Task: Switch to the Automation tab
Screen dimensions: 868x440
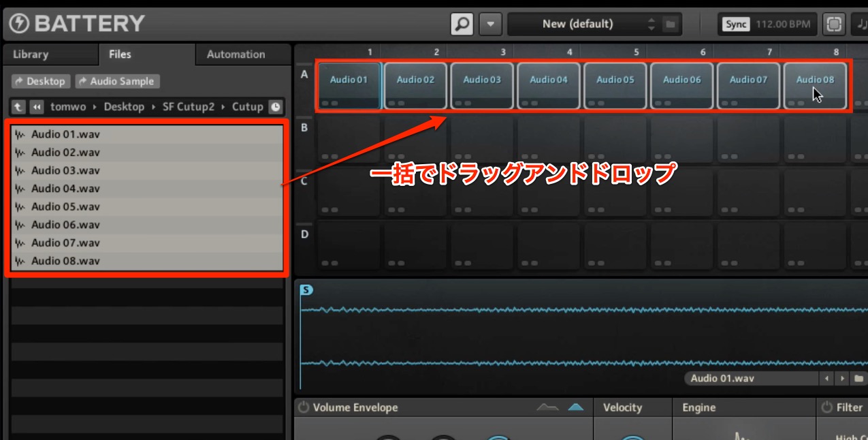Action: click(236, 54)
